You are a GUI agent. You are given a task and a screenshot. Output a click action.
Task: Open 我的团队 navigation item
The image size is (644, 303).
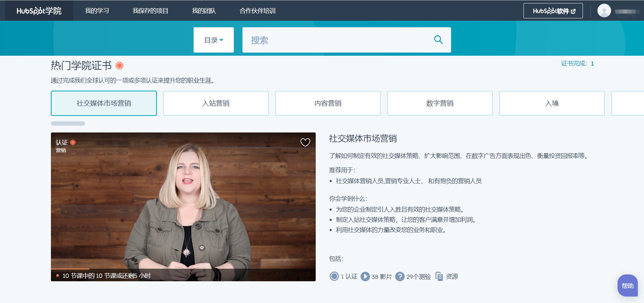pos(204,11)
